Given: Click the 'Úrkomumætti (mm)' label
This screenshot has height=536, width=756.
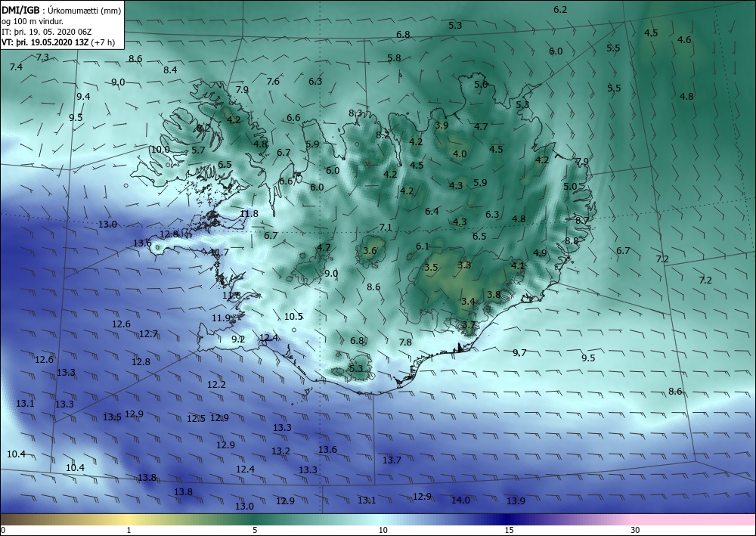Looking at the screenshot, I should pyautogui.click(x=84, y=11).
